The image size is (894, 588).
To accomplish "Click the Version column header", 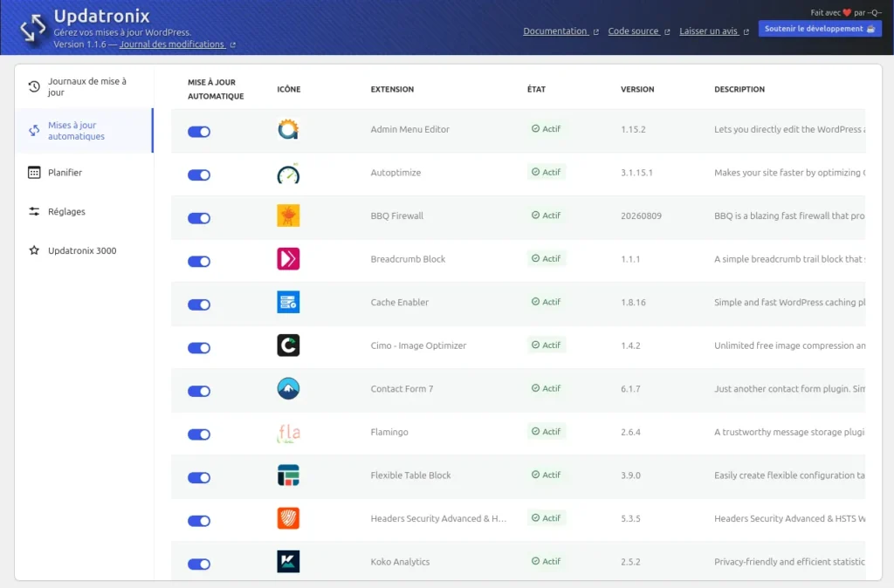I will (637, 90).
